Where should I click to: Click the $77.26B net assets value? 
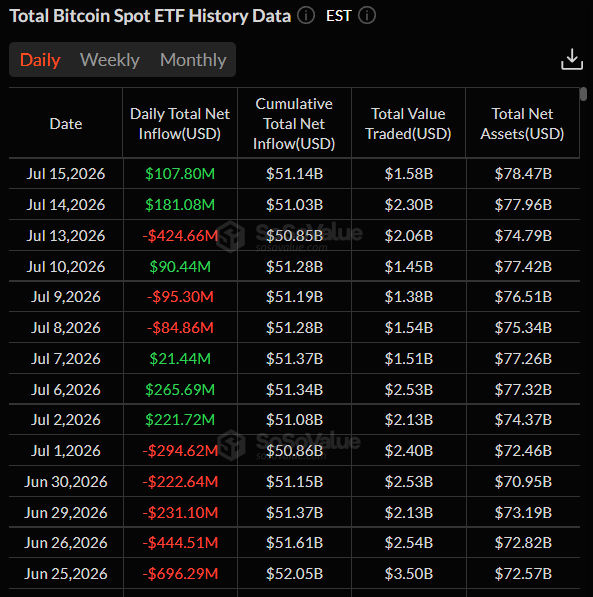click(523, 359)
